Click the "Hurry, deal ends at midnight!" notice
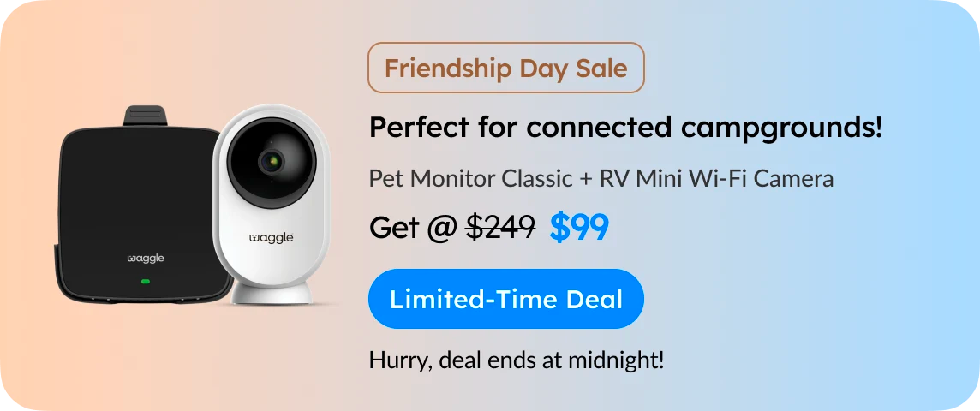The height and width of the screenshot is (411, 980). (517, 360)
